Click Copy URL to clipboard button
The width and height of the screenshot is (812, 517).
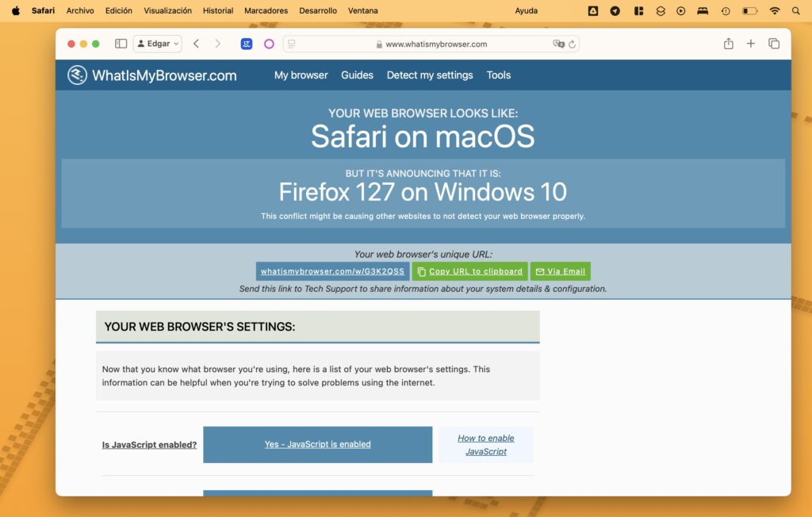pyautogui.click(x=469, y=271)
